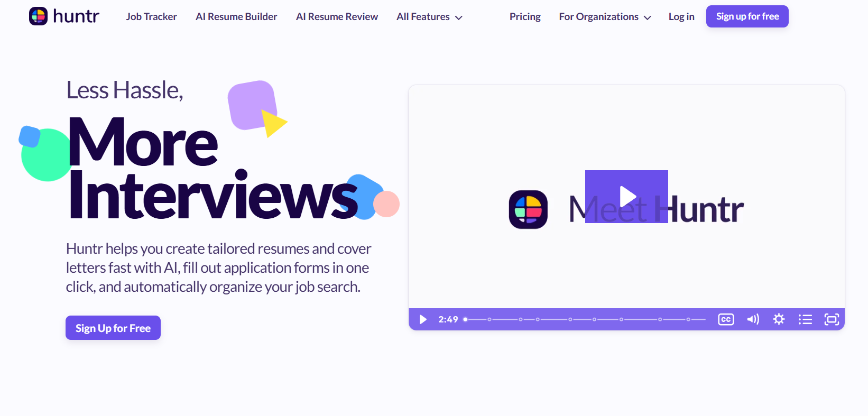Toggle closed captions on the video
The height and width of the screenshot is (416, 868).
click(x=726, y=319)
